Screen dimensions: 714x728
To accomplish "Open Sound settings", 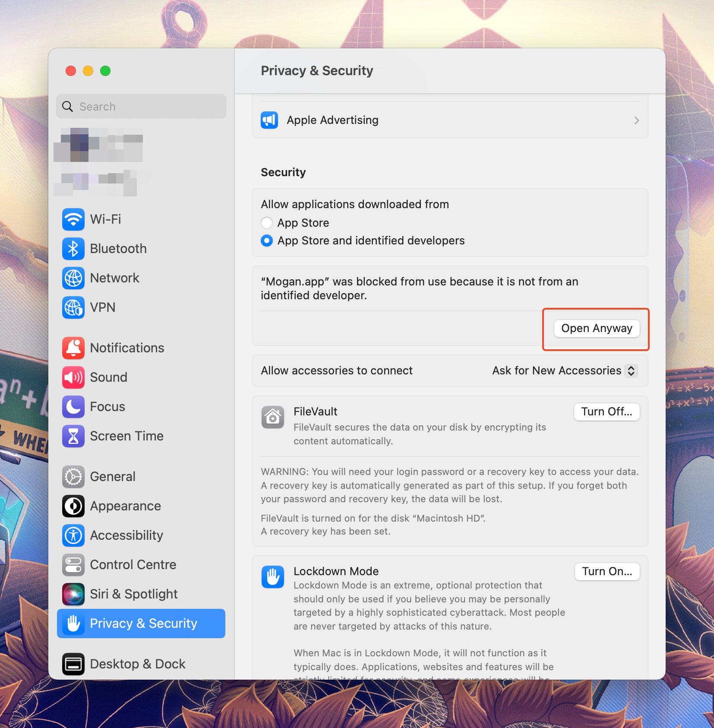I will [x=108, y=377].
